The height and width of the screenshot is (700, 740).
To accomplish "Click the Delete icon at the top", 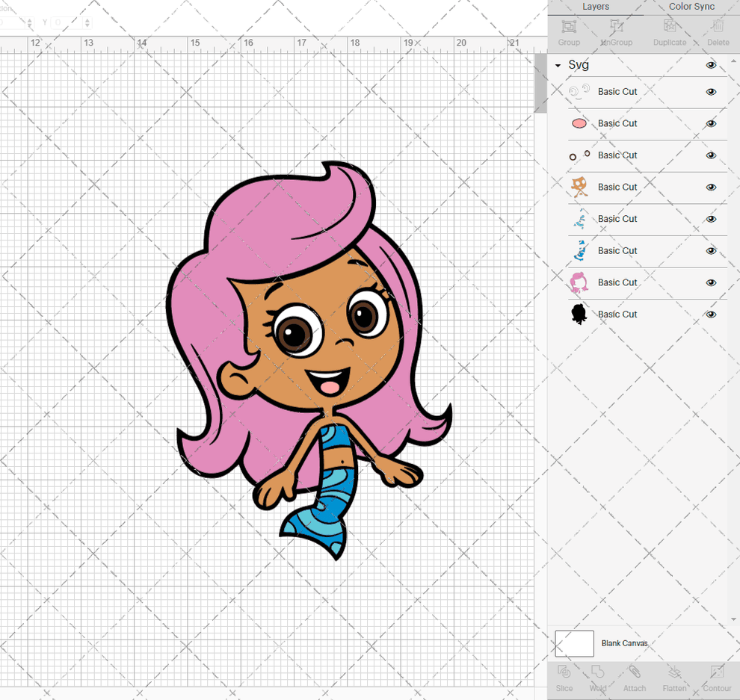I will (718, 32).
